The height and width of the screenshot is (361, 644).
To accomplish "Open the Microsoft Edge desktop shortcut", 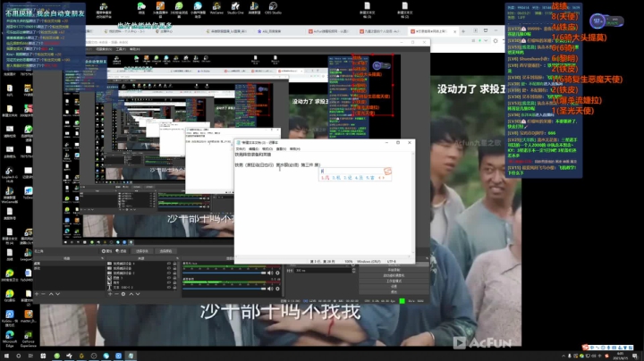I will pyautogui.click(x=10, y=340).
